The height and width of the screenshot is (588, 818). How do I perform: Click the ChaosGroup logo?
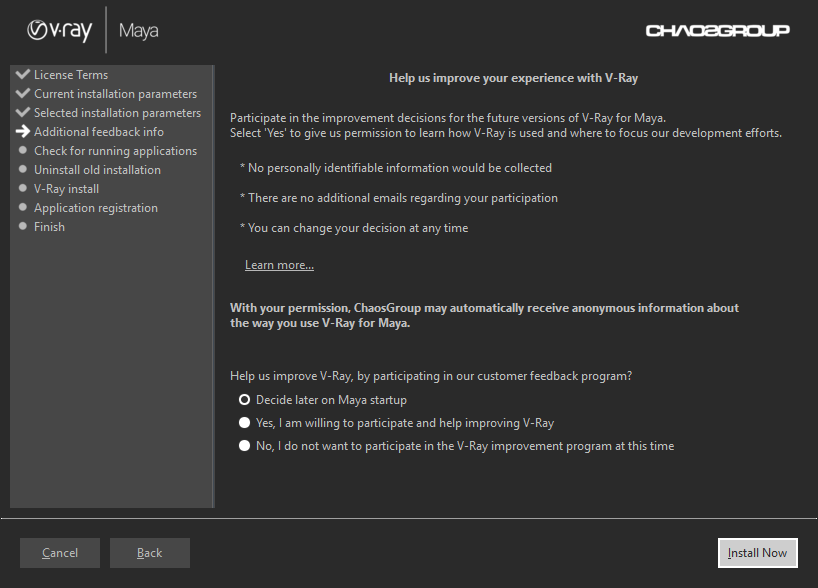click(x=717, y=31)
